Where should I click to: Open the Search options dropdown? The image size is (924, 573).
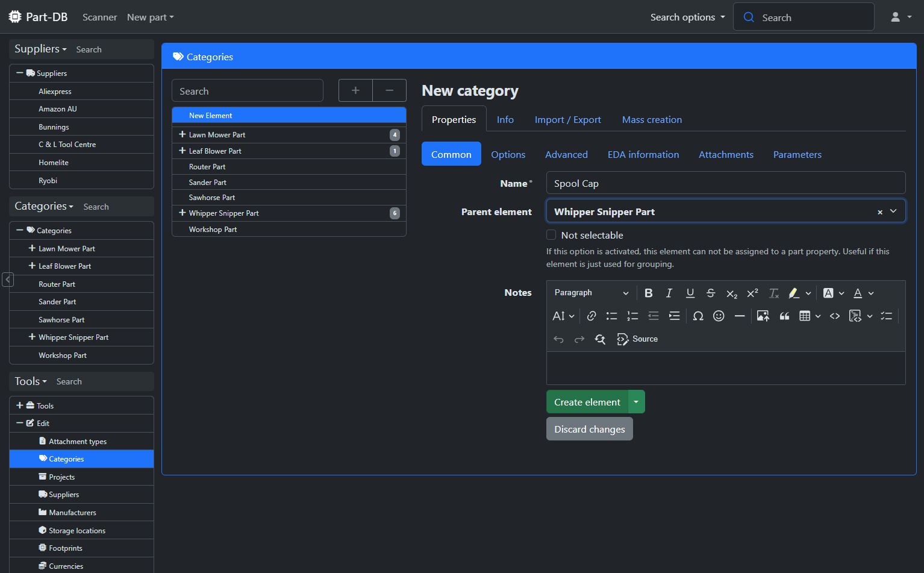click(x=687, y=17)
